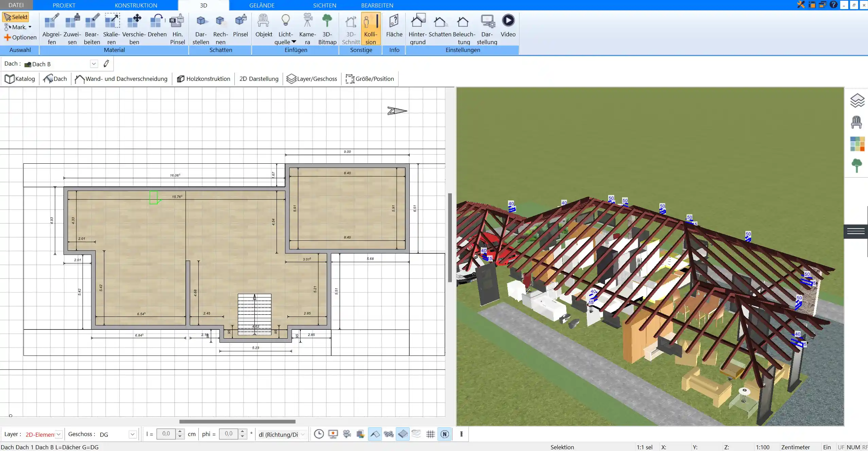Image resolution: width=868 pixels, height=451 pixels.
Task: Toggle the floor slab visibility icon
Action: click(403, 434)
